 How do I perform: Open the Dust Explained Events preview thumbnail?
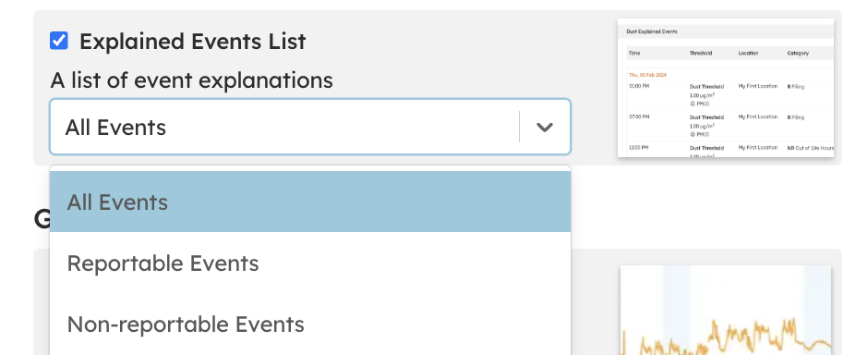point(726,88)
